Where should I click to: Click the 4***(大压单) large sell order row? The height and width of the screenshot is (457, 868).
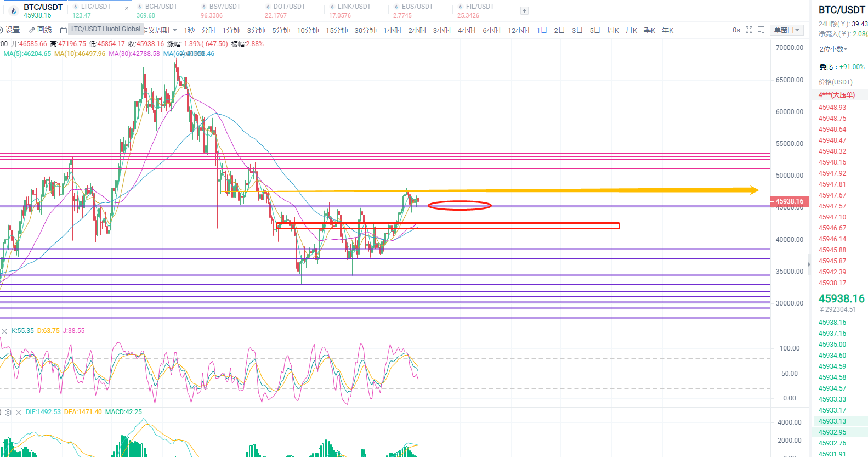point(839,95)
